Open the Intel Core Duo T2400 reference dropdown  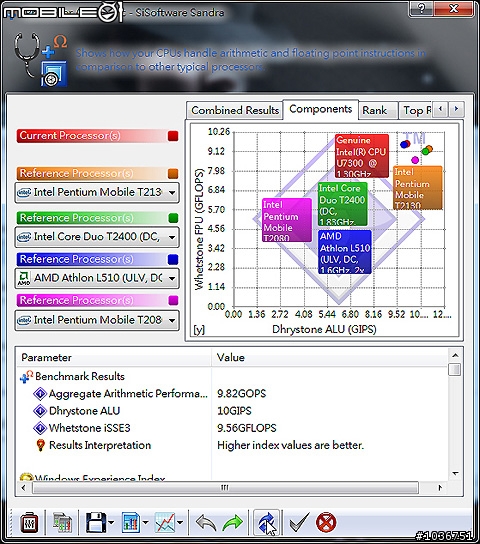point(97,237)
